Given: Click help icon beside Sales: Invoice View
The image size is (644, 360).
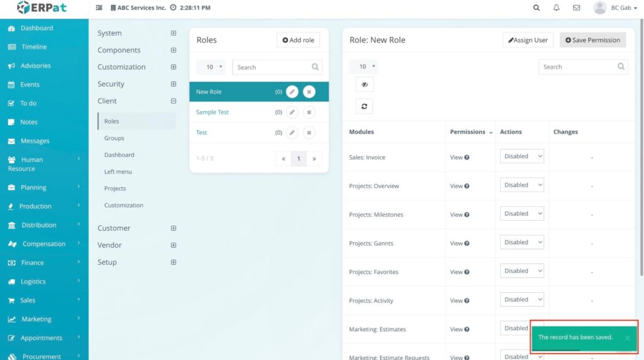Looking at the screenshot, I should point(467,158).
